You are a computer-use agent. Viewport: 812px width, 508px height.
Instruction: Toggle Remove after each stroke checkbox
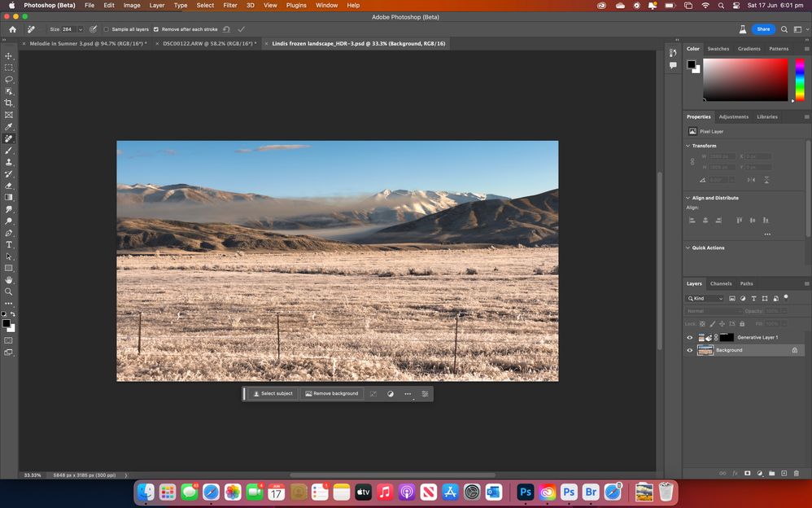pos(156,29)
